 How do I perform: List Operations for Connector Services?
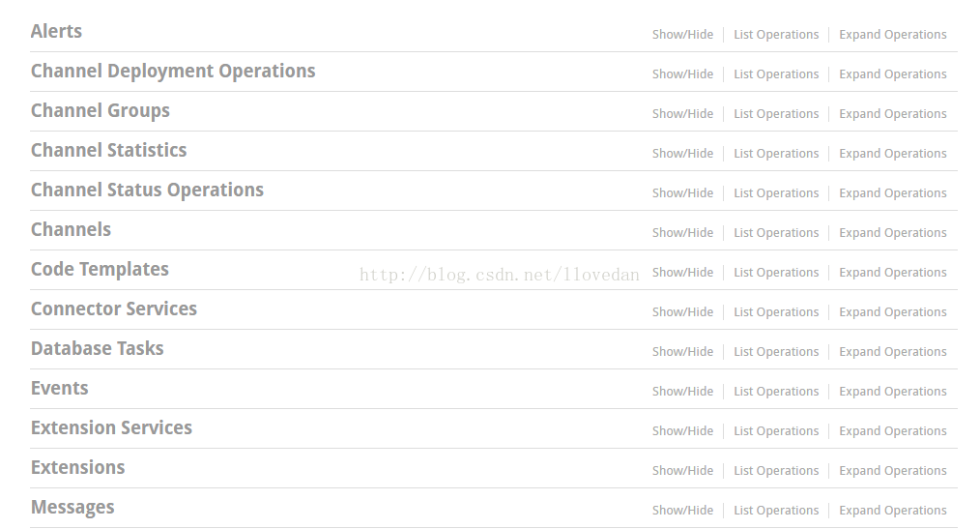(776, 312)
